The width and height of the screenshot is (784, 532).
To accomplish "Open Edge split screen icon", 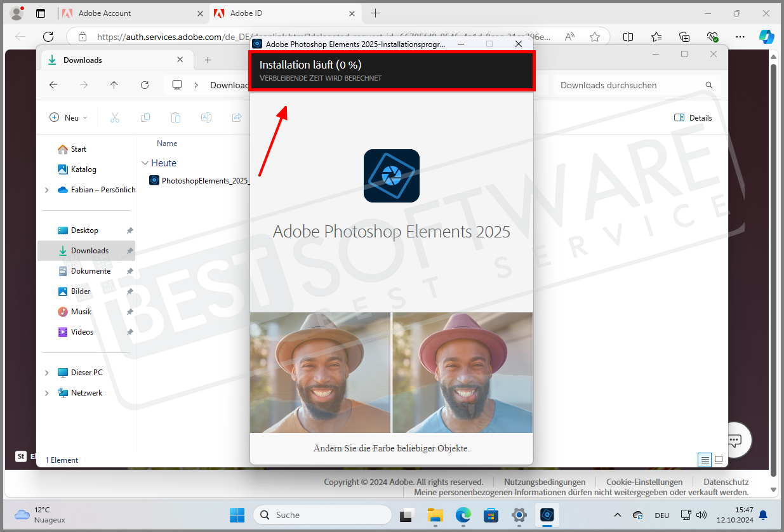I will point(628,37).
